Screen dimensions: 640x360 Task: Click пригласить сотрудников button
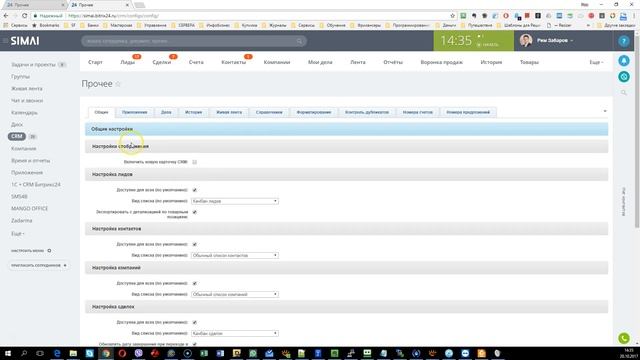[x=39, y=265]
